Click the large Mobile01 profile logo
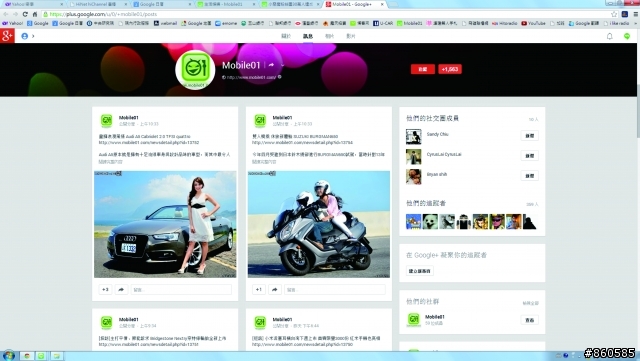 tap(195, 69)
